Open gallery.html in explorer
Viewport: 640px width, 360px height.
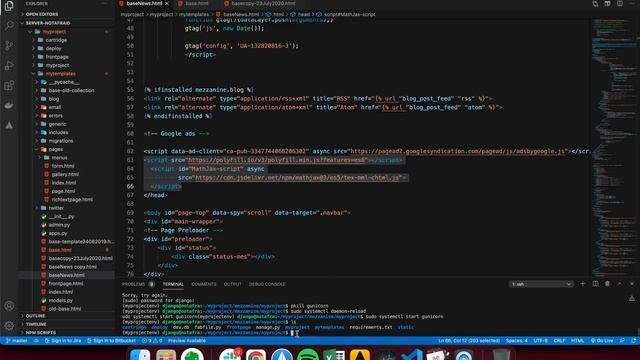point(65,174)
